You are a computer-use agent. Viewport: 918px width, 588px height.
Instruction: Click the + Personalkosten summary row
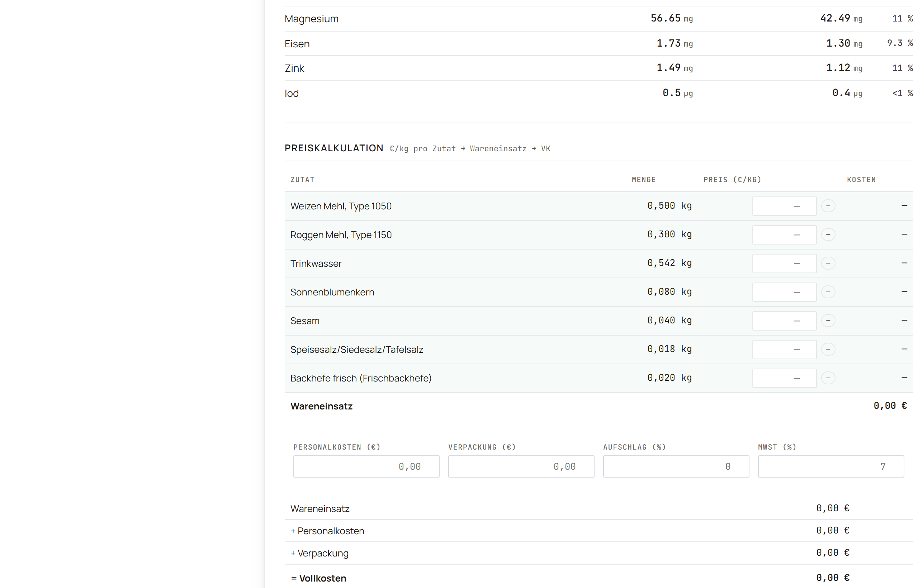tap(599, 531)
